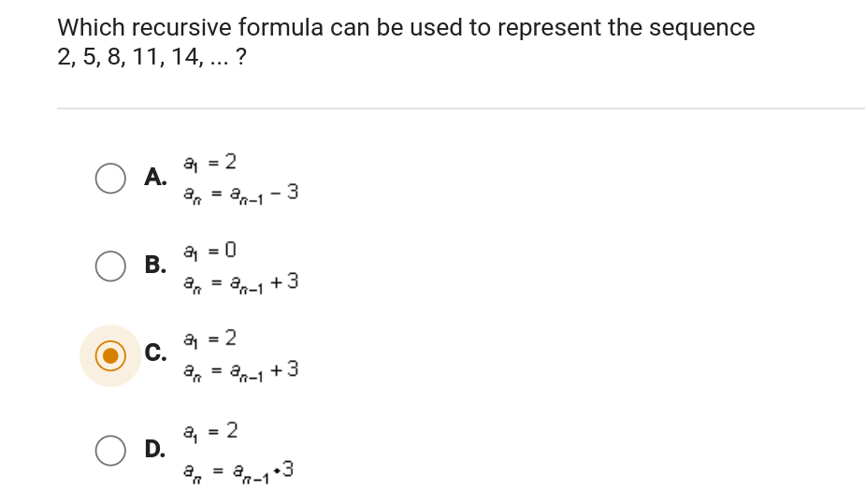Click the number 14 in the sequence
The image size is (865, 504).
click(x=185, y=57)
